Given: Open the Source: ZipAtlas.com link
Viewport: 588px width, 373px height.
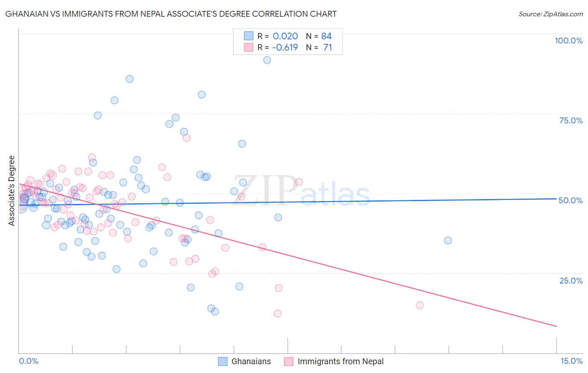Looking at the screenshot, I should 551,14.
